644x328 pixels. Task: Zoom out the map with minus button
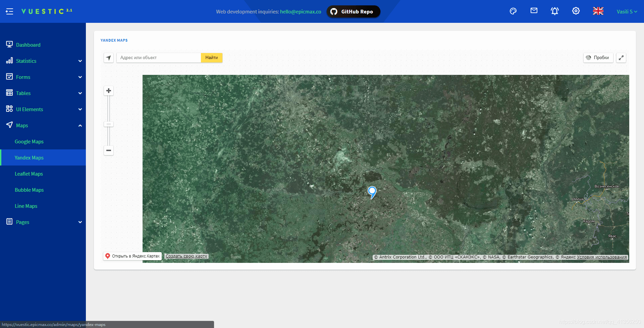point(109,150)
